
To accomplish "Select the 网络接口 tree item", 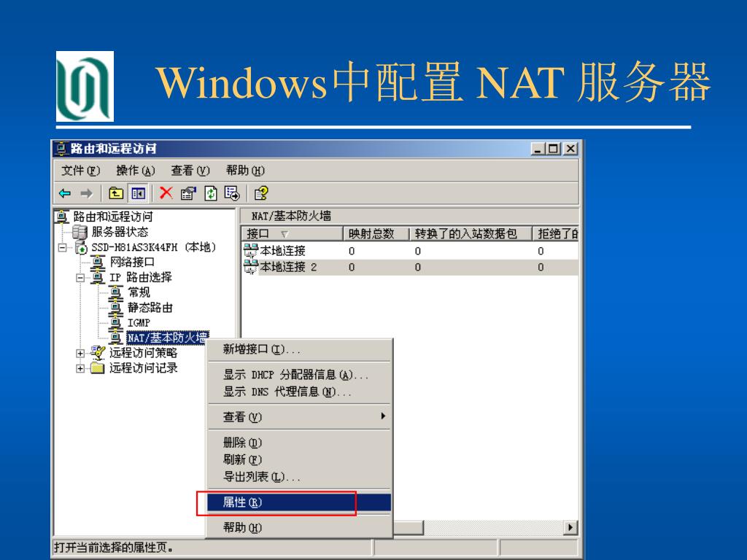I will 132,262.
